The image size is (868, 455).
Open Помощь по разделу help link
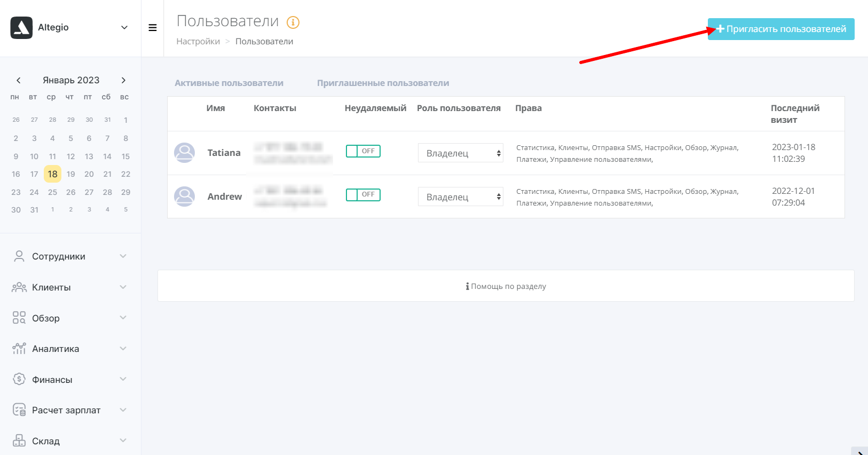click(x=506, y=286)
